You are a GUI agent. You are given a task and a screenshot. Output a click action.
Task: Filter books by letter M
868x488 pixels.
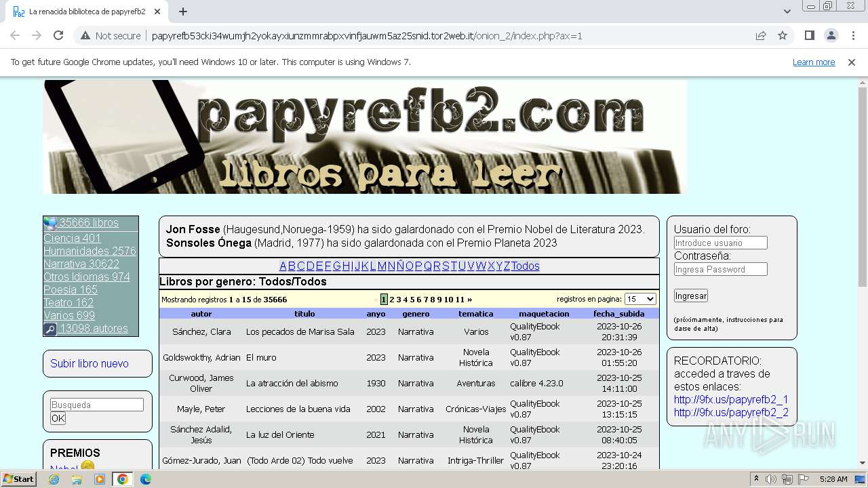click(x=382, y=266)
